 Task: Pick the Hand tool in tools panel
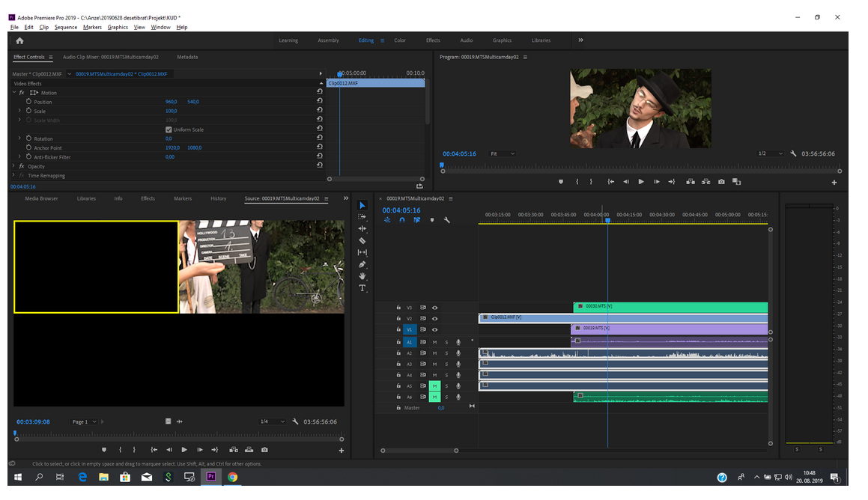pyautogui.click(x=362, y=276)
